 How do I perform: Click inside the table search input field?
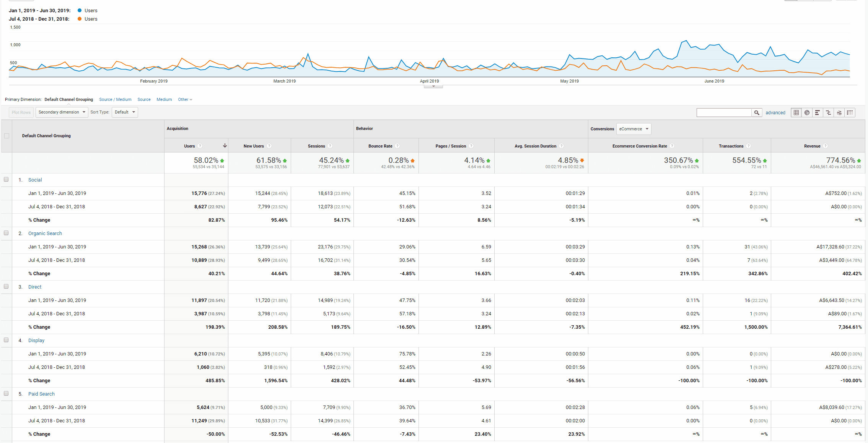pyautogui.click(x=724, y=113)
